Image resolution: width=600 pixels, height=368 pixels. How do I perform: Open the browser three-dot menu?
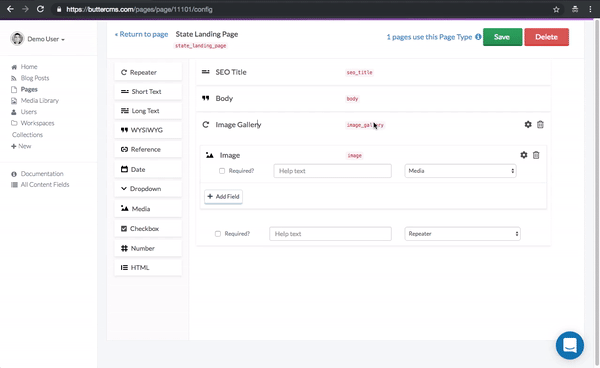click(x=590, y=10)
